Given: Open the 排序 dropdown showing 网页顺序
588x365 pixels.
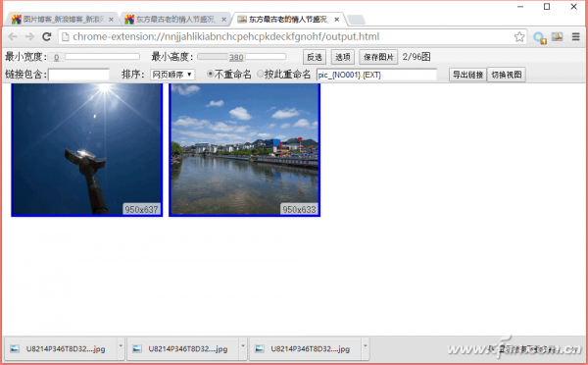Looking at the screenshot, I should (172, 75).
